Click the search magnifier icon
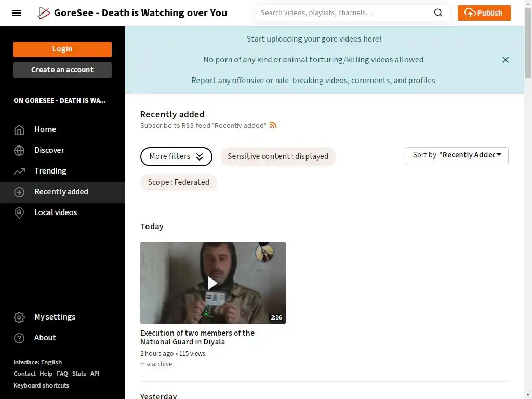Image resolution: width=532 pixels, height=399 pixels. click(438, 13)
